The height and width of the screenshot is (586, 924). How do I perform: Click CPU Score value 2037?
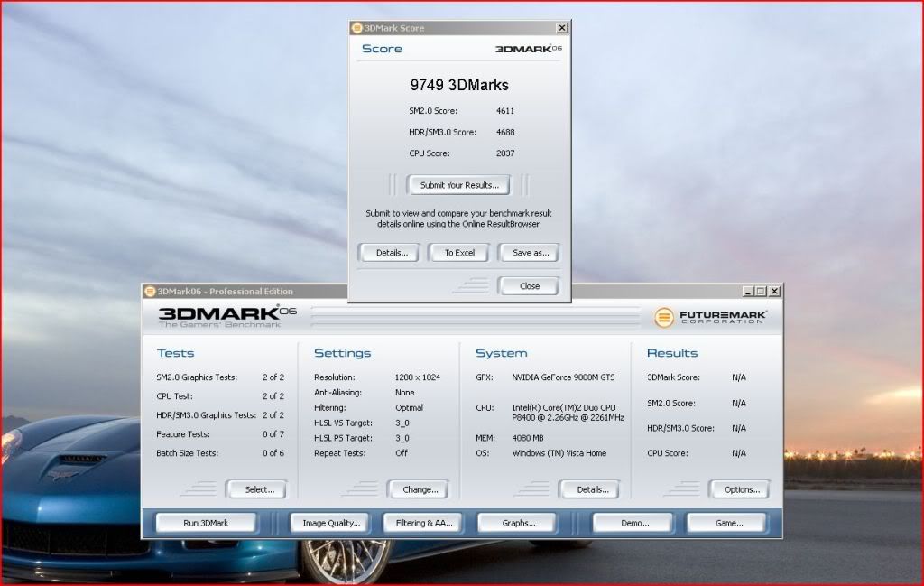tap(505, 153)
